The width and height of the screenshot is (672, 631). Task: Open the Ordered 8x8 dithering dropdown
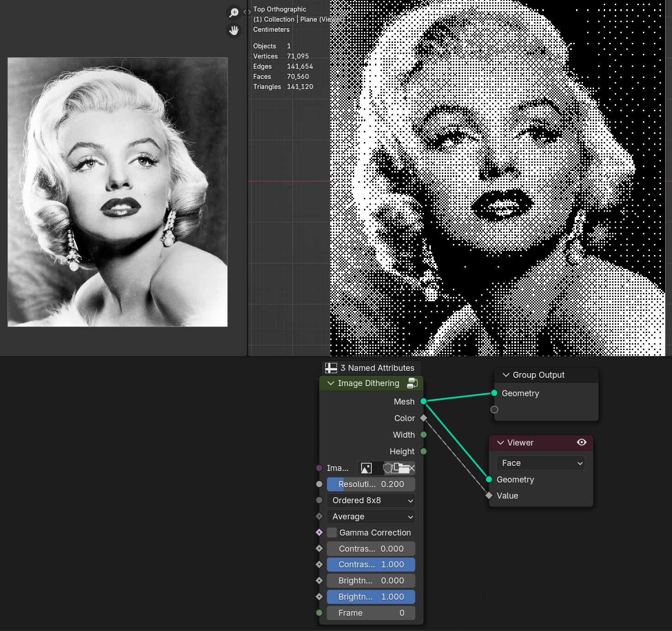pyautogui.click(x=371, y=500)
